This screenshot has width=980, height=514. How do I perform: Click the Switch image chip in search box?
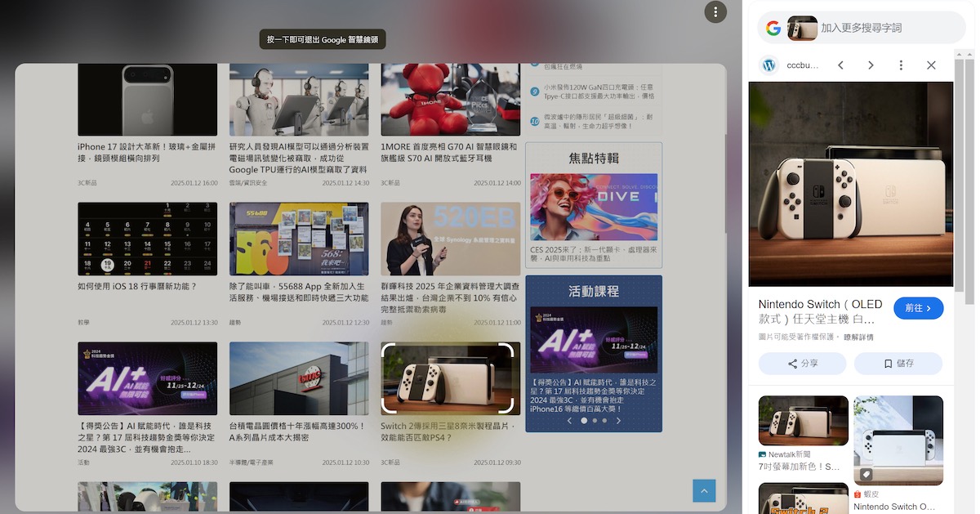point(802,28)
